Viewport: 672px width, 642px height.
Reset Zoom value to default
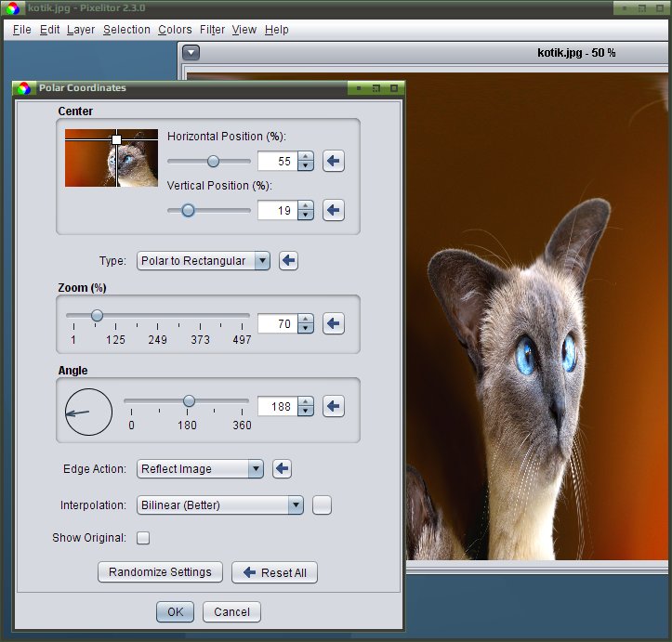click(334, 323)
